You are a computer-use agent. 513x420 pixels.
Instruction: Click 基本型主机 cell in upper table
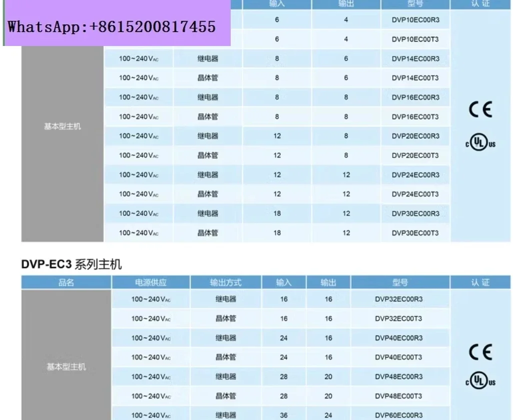coord(62,126)
